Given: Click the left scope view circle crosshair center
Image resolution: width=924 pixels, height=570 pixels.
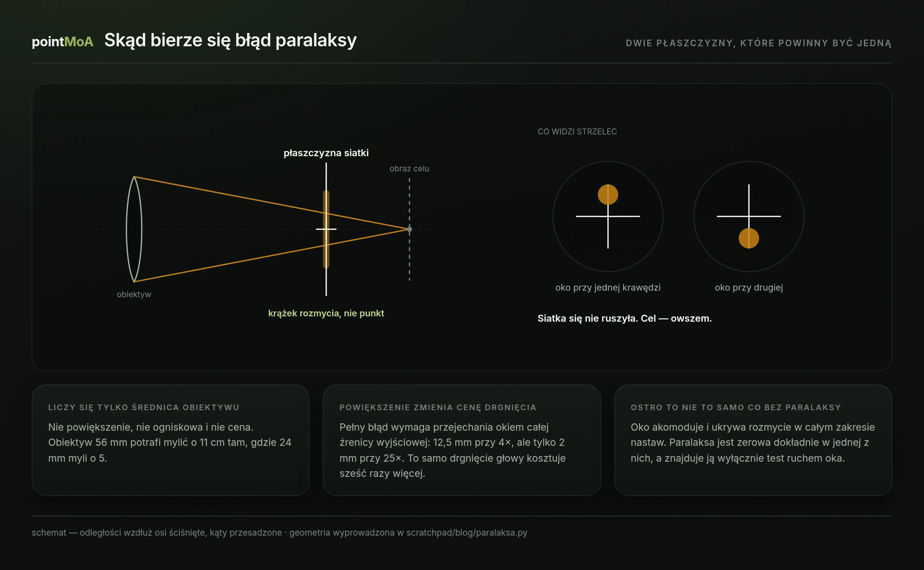Looking at the screenshot, I should point(608,216).
